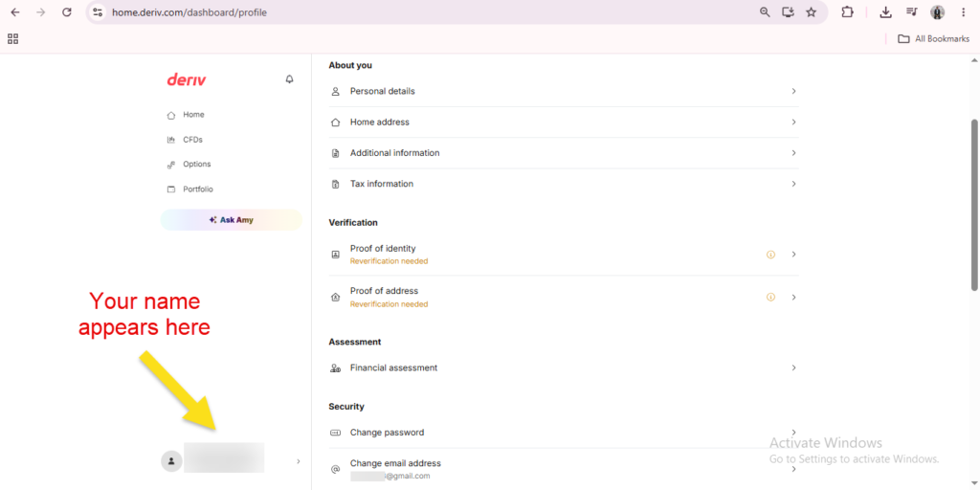Open the All Bookmarks folder

click(933, 38)
